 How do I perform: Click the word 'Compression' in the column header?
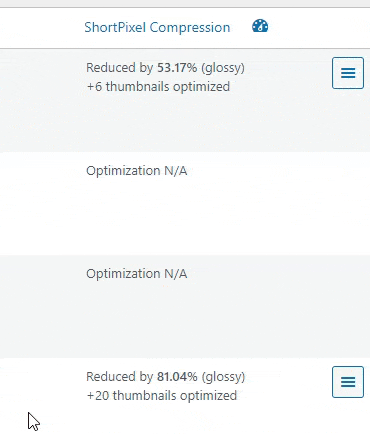coord(190,28)
